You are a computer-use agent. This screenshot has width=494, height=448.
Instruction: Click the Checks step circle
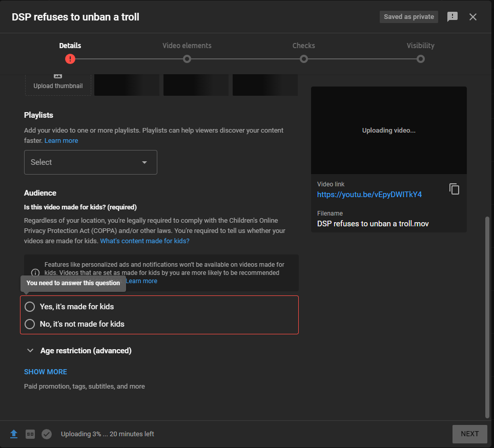coord(304,59)
